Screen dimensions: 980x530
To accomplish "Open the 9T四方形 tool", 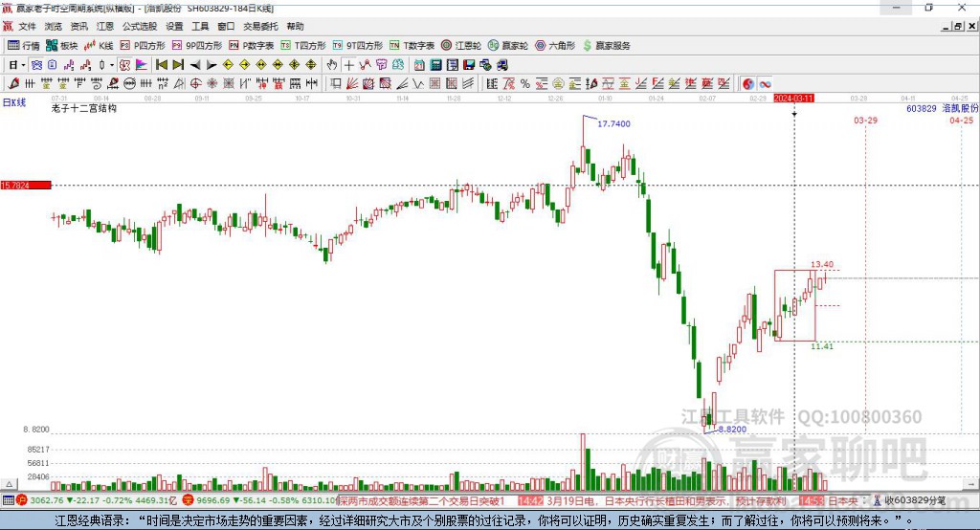I will (358, 46).
